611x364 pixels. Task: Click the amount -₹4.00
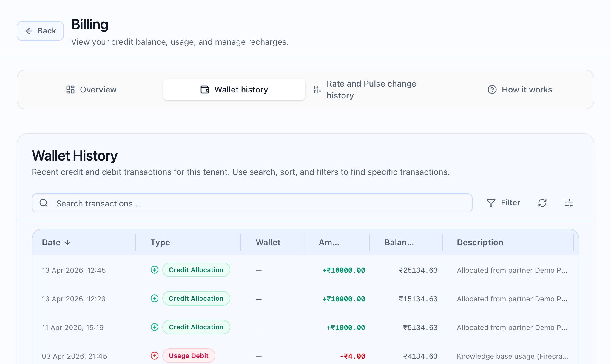click(x=352, y=356)
